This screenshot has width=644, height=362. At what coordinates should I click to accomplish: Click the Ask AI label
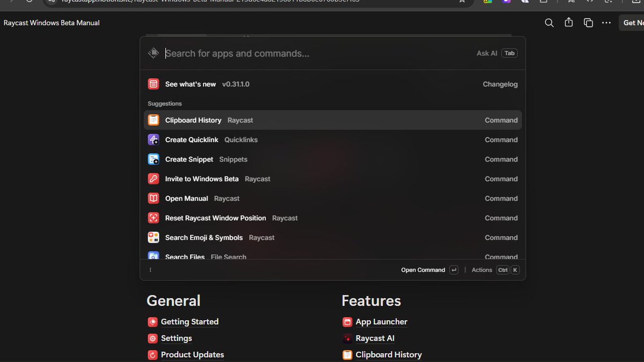click(487, 53)
